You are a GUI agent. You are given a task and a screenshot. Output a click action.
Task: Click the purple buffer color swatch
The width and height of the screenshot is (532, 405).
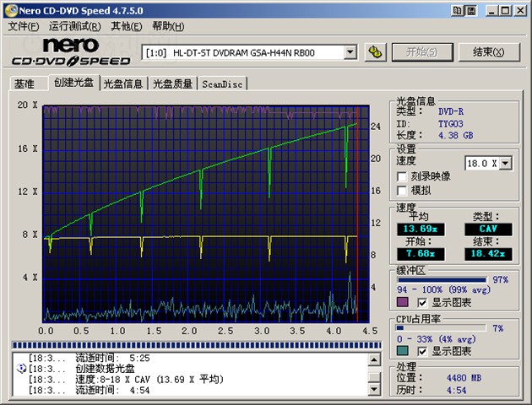pos(403,302)
